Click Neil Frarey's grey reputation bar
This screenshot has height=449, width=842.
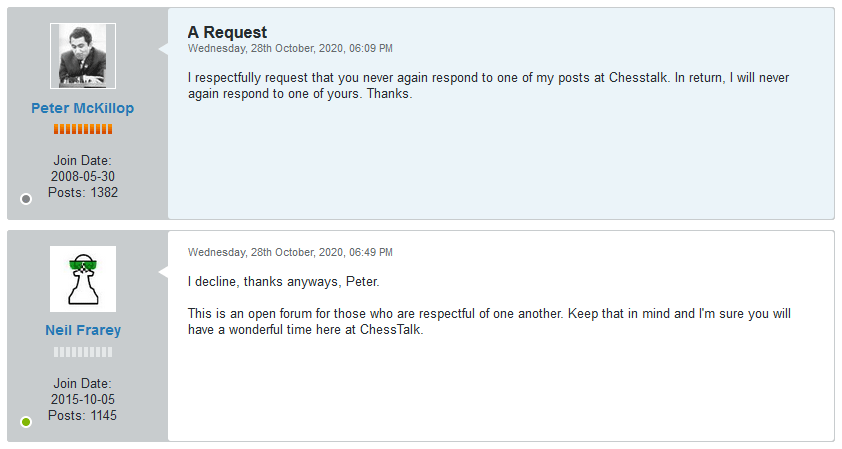[83, 352]
